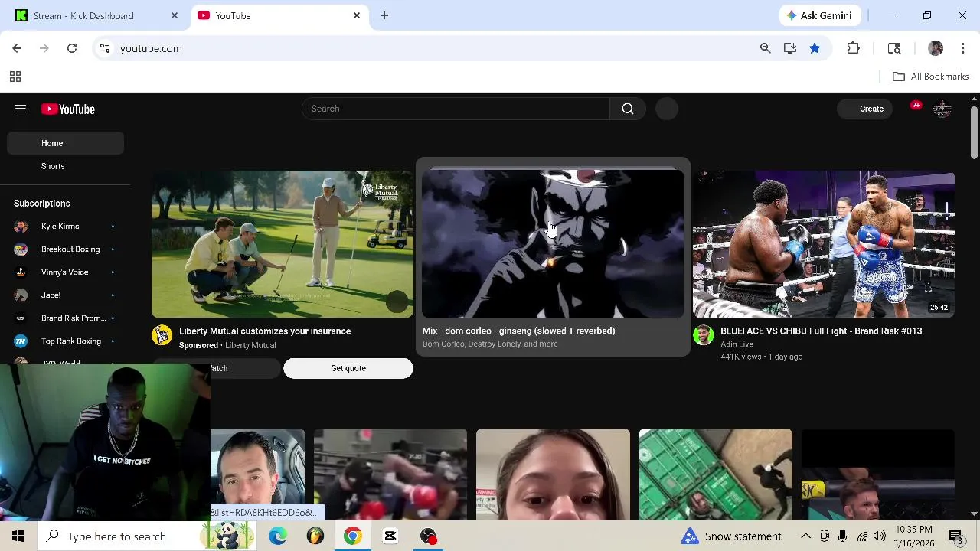Screen dimensions: 980x551
Task: Open the Blueface vs Chibu boxing thumbnail
Action: point(824,243)
